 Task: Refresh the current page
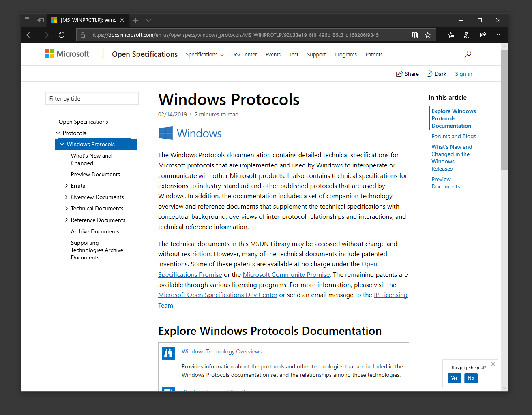pos(62,35)
